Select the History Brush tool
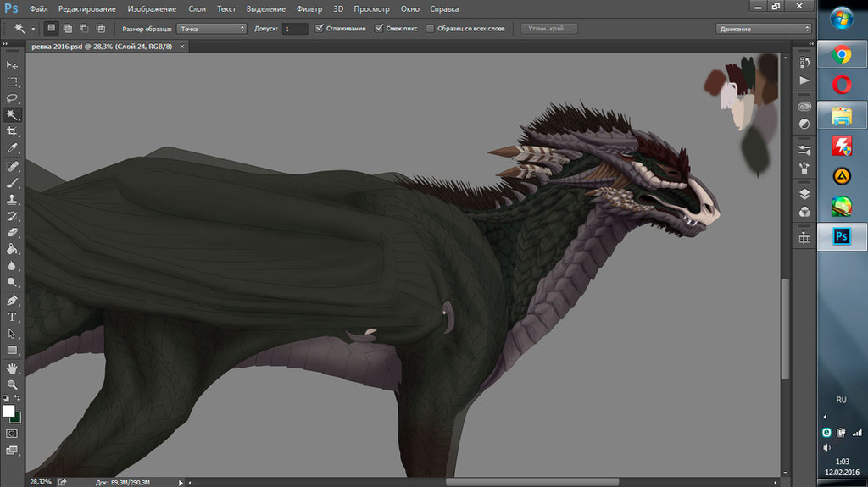Image resolution: width=868 pixels, height=487 pixels. click(12, 216)
